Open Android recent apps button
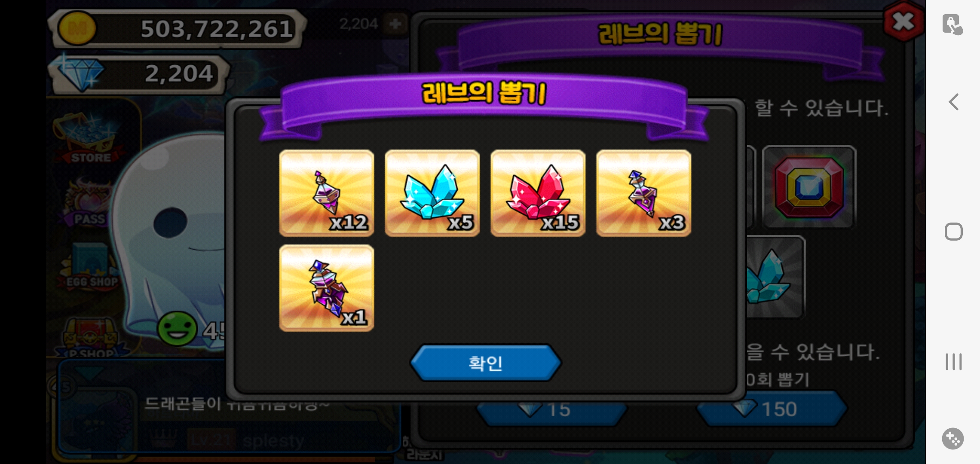 [x=953, y=362]
